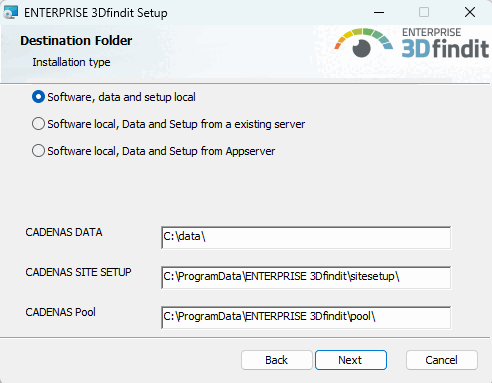The height and width of the screenshot is (383, 492).
Task: Click the 'CADENAS SITE SETUP' label
Action: [78, 272]
